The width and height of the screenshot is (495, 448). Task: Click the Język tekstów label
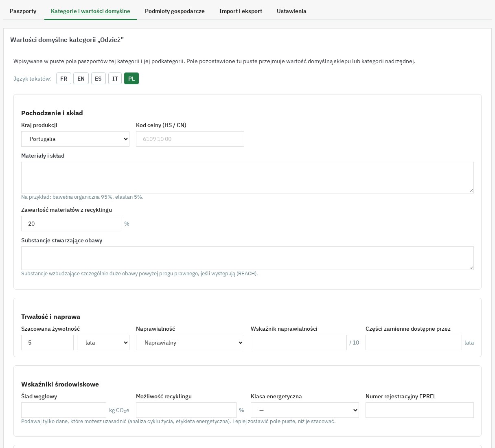[x=33, y=79]
